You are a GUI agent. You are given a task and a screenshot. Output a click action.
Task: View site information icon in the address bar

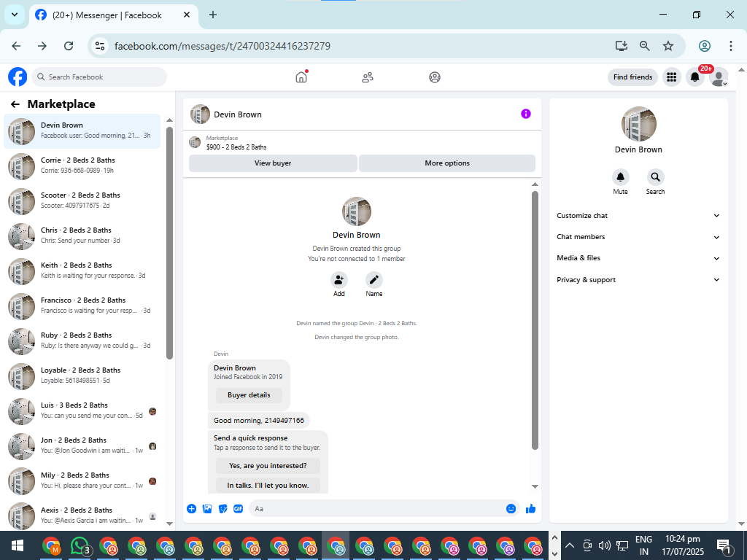pos(100,46)
